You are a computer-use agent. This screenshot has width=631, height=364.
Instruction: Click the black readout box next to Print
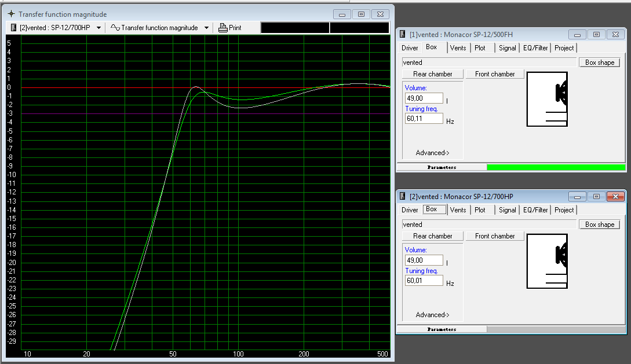(295, 28)
